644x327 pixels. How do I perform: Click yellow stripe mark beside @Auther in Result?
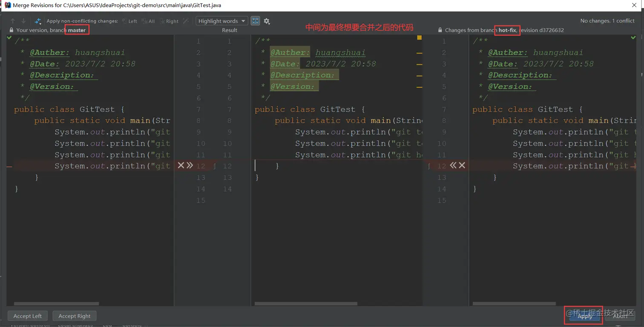[419, 53]
